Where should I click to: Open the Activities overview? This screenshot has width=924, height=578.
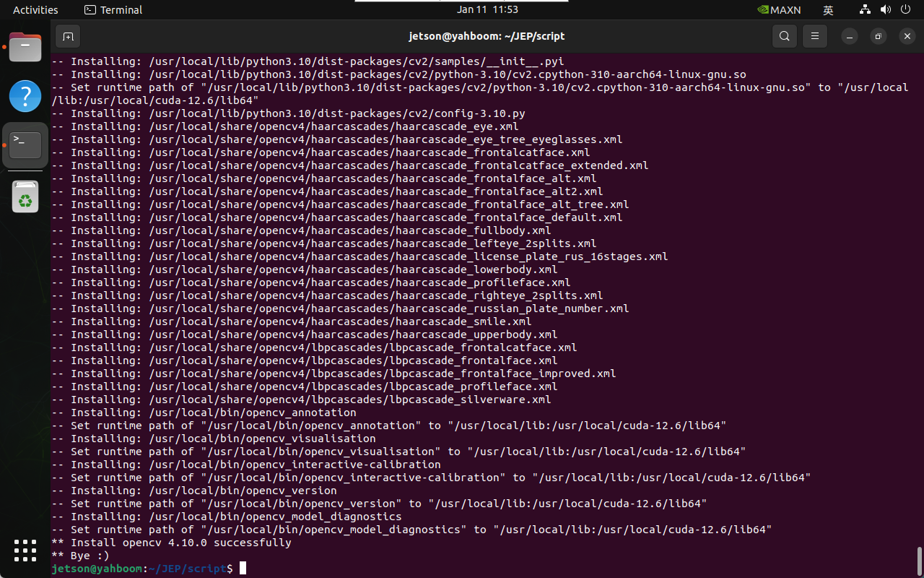click(35, 10)
